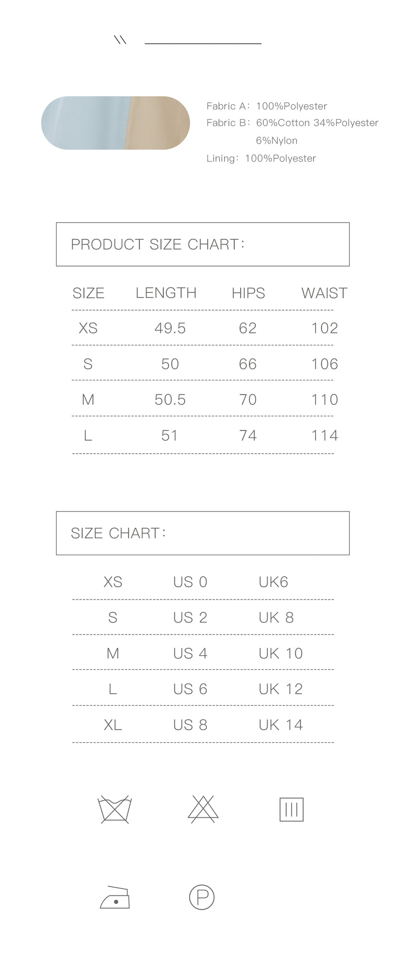Click the Fabric A 100%Polyester text

[267, 106]
